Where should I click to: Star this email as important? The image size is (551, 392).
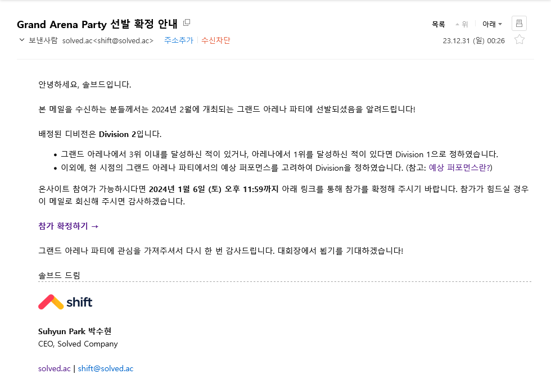coord(520,40)
